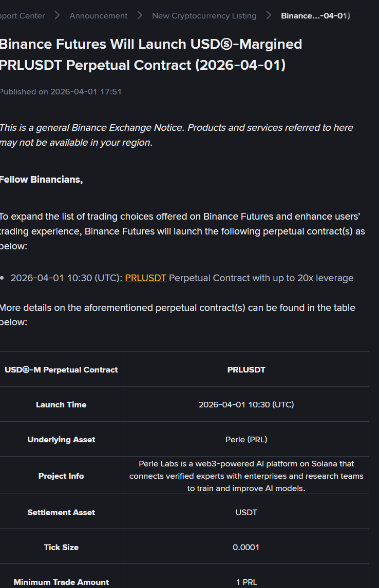Click the 0.0001 tick size value
Screen dimensions: 379x588
[246, 547]
